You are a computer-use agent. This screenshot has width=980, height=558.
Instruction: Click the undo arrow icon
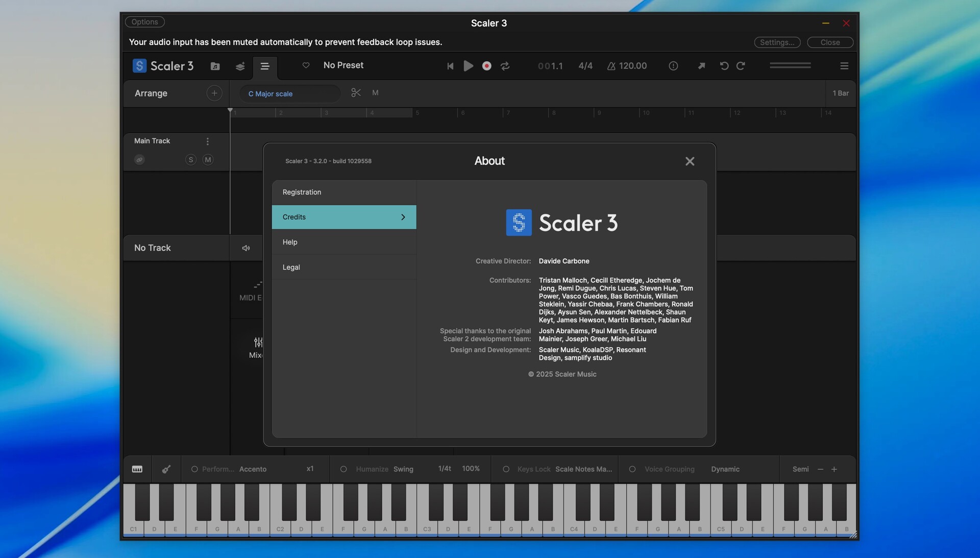pyautogui.click(x=724, y=66)
